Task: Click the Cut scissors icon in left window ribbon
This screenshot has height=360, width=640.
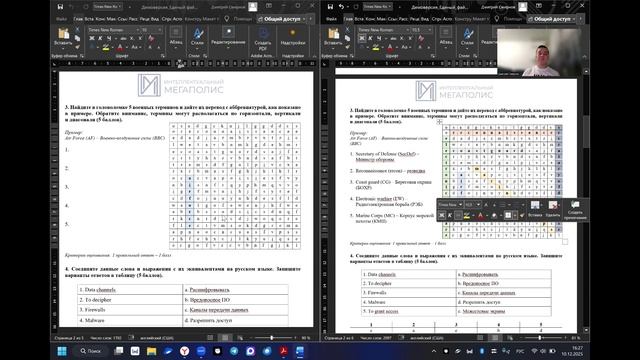Action: tap(77, 30)
